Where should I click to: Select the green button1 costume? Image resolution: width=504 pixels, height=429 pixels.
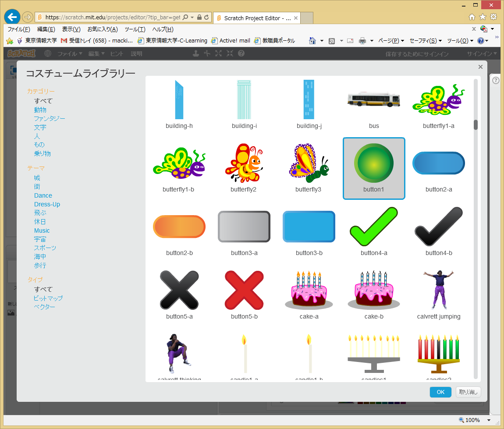coord(374,168)
